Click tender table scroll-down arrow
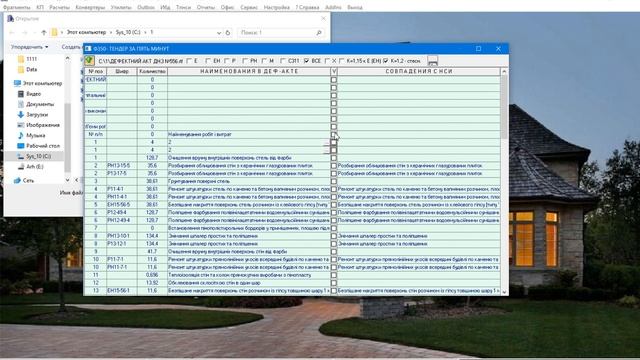The width and height of the screenshot is (640, 360). point(504,291)
